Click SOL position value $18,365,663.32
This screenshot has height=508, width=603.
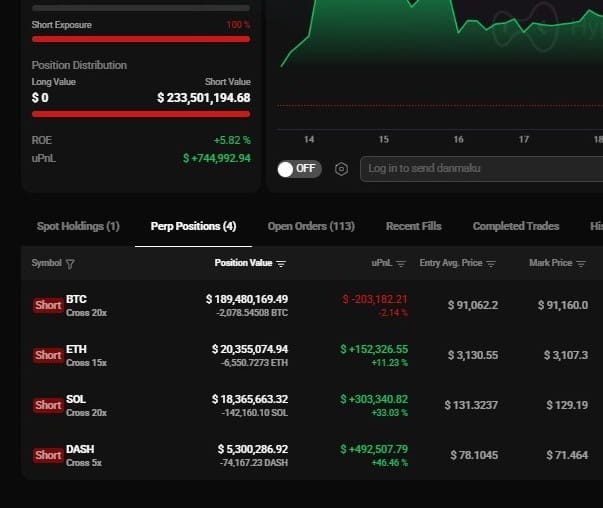[250, 399]
